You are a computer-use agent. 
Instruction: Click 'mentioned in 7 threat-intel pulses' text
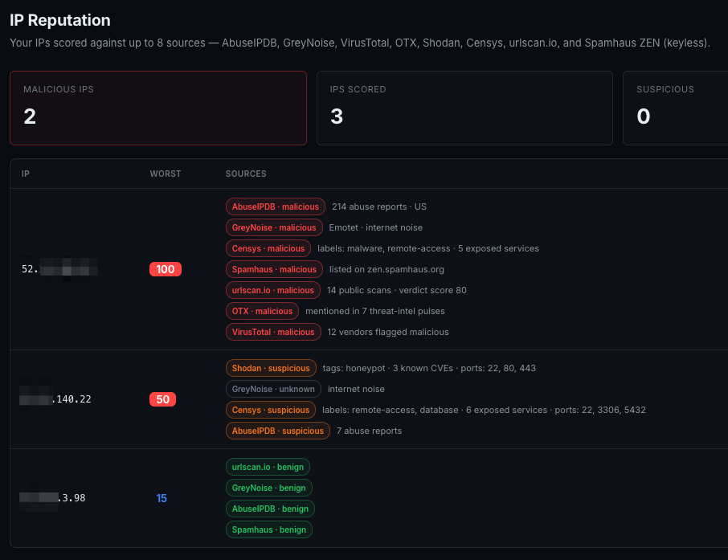[x=375, y=311]
